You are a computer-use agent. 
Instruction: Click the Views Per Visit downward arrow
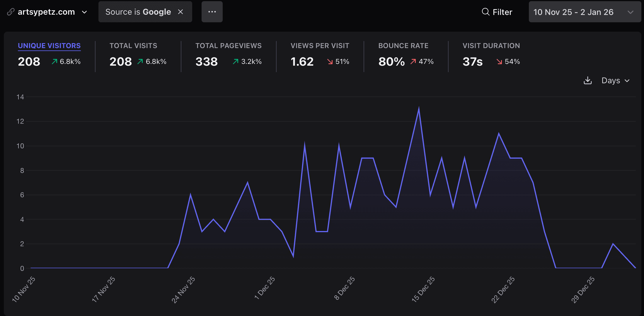pyautogui.click(x=330, y=62)
